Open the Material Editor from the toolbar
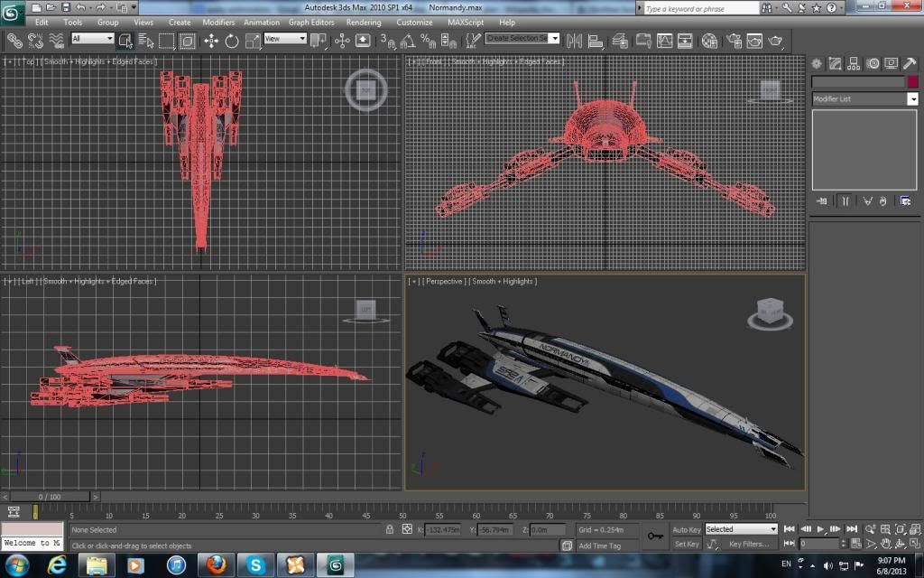This screenshot has width=924, height=578. click(710, 41)
